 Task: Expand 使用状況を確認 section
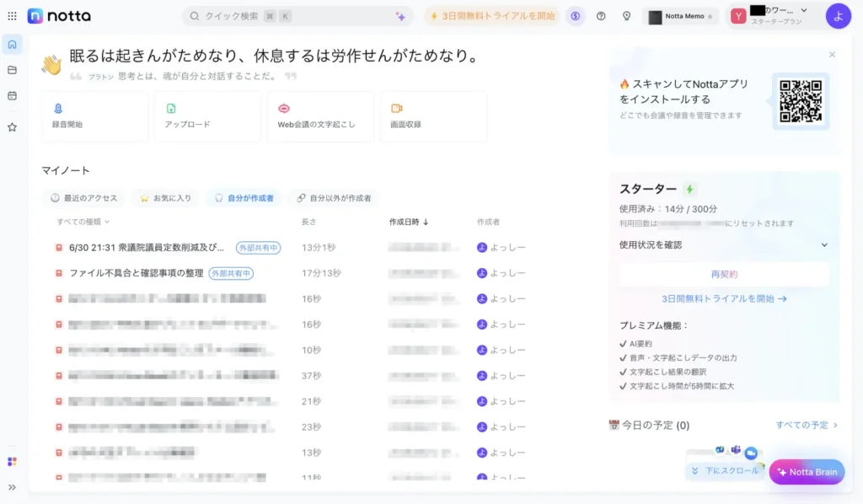(724, 245)
